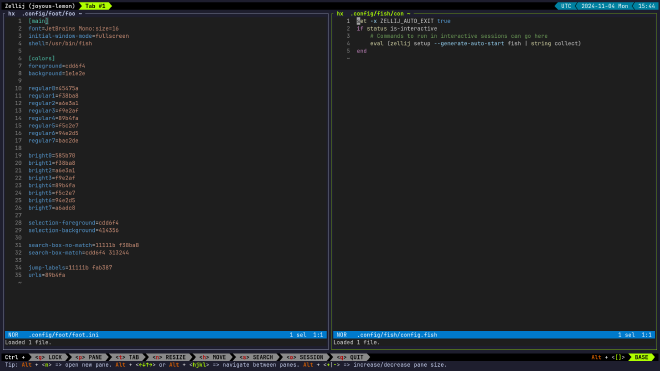
Task: Click the set -x ZELLIJ_AUTO_EXIT true line
Action: (404, 21)
